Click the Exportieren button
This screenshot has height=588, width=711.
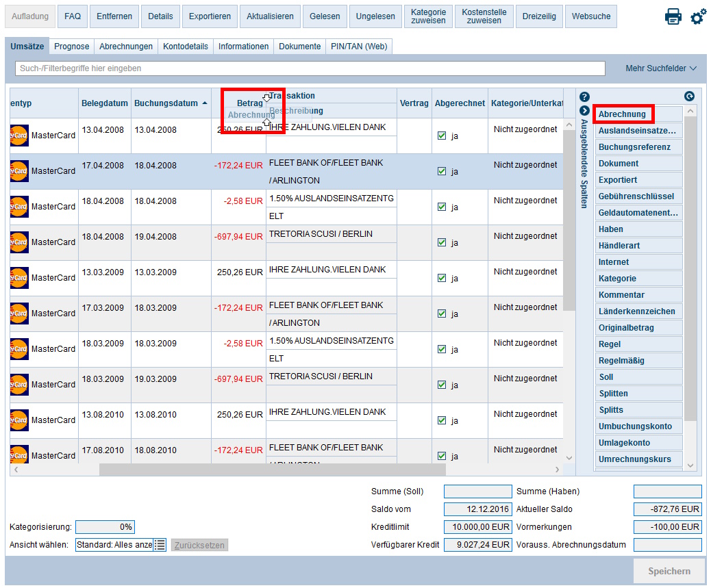[209, 16]
